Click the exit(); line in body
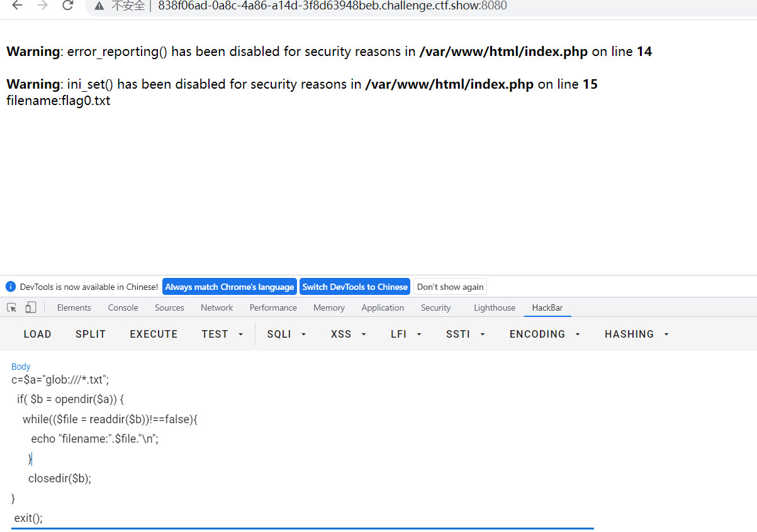Viewport: 757px width, 532px height. (x=28, y=518)
